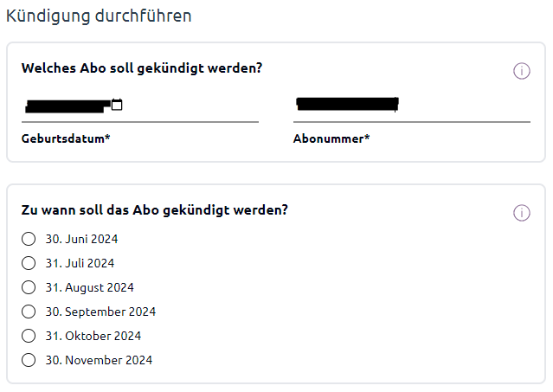The height and width of the screenshot is (392, 553).
Task: Click the 30. Juni 2024 label text
Action: (81, 239)
